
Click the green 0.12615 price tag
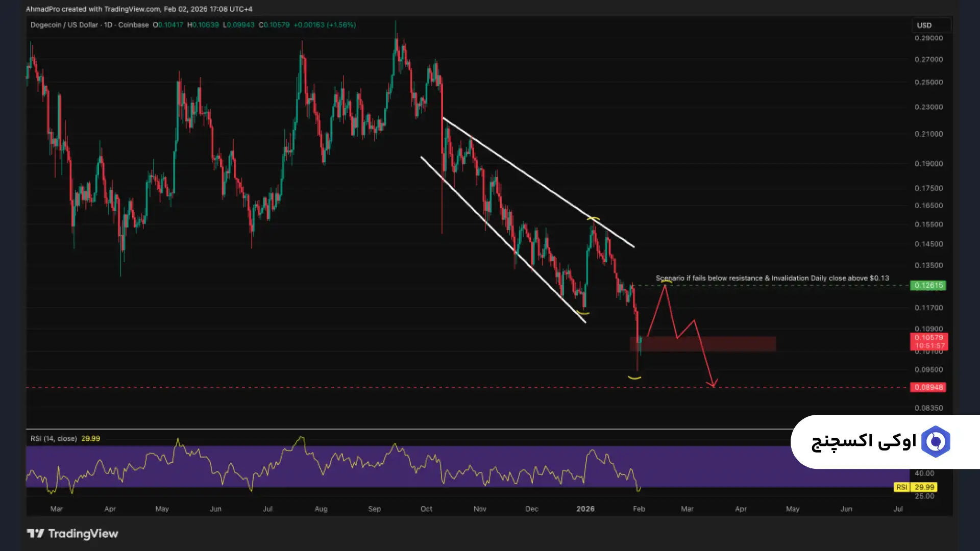(x=928, y=285)
